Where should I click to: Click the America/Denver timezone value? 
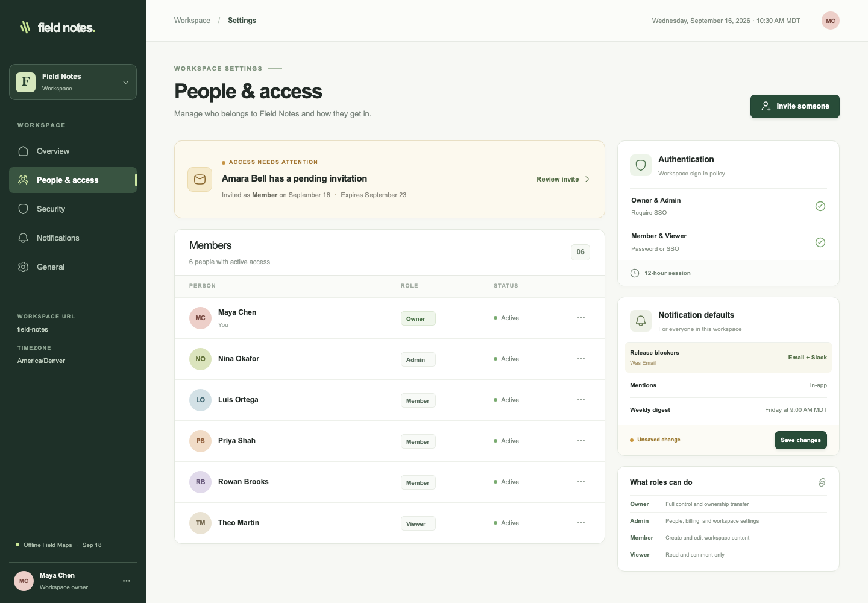tap(41, 361)
